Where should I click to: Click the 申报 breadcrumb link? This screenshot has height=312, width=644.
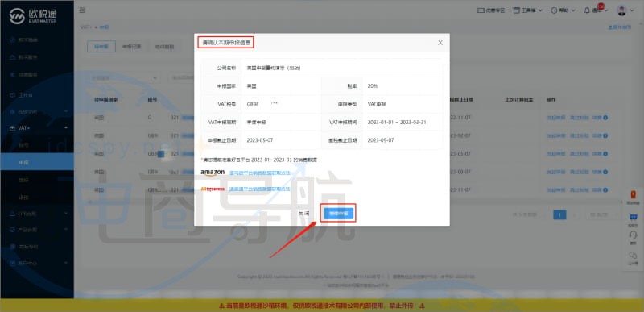[x=105, y=27]
